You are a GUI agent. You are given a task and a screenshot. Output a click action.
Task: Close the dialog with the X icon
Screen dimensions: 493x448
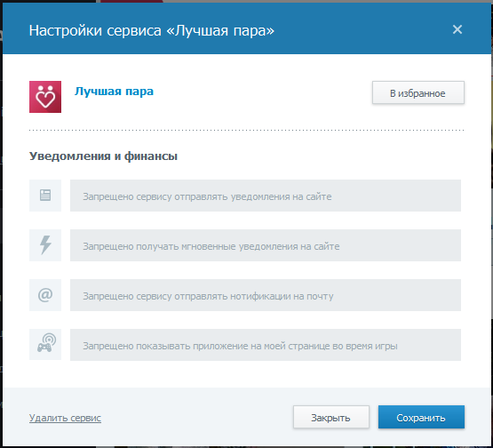pyautogui.click(x=457, y=29)
